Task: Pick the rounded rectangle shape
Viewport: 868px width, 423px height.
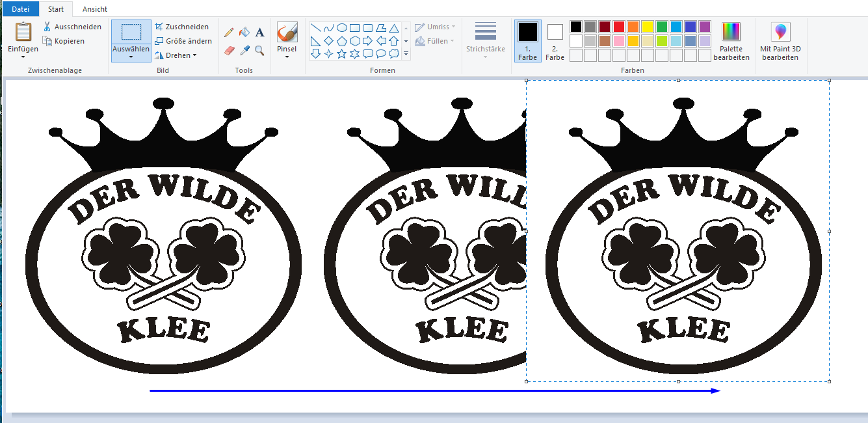Action: [x=368, y=28]
